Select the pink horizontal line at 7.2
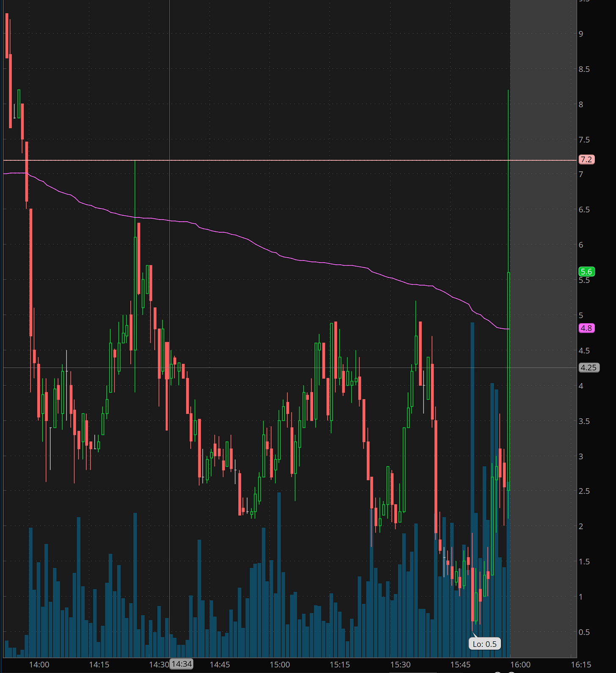This screenshot has height=673, width=616. [x=290, y=160]
